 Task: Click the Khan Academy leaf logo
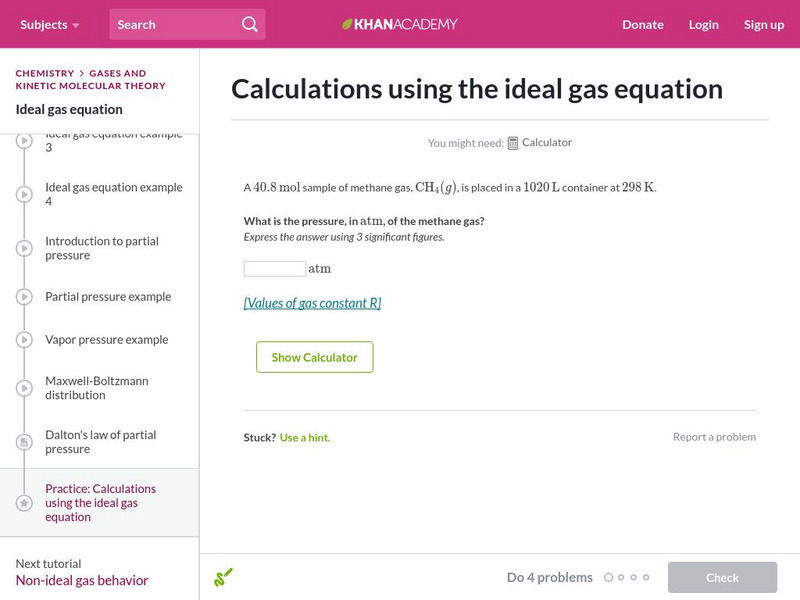click(x=346, y=24)
